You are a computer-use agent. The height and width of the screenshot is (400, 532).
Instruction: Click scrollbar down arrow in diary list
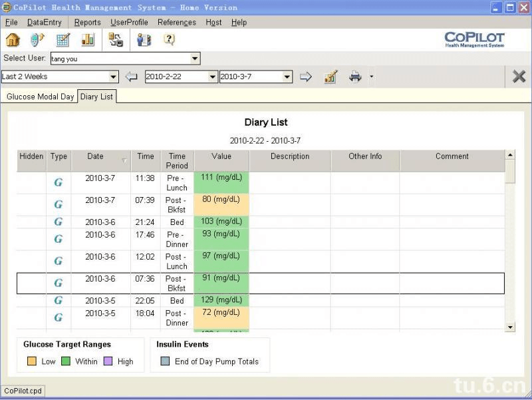coord(510,327)
